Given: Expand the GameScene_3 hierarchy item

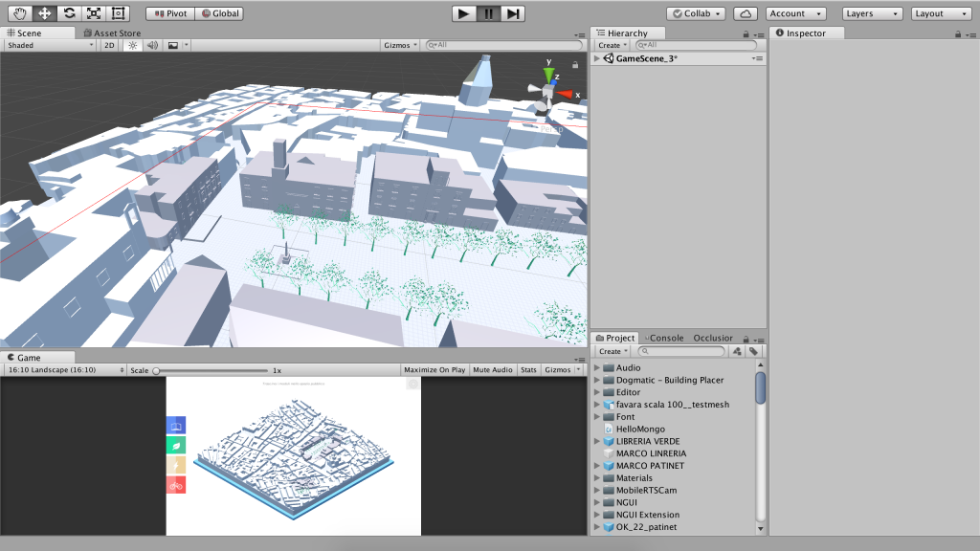Looking at the screenshot, I should pyautogui.click(x=597, y=58).
